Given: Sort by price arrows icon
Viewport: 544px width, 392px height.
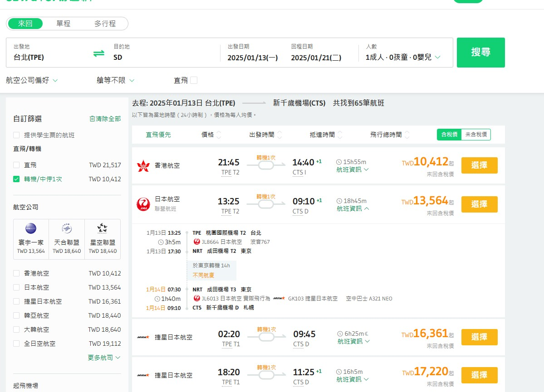Looking at the screenshot, I should click(x=219, y=135).
